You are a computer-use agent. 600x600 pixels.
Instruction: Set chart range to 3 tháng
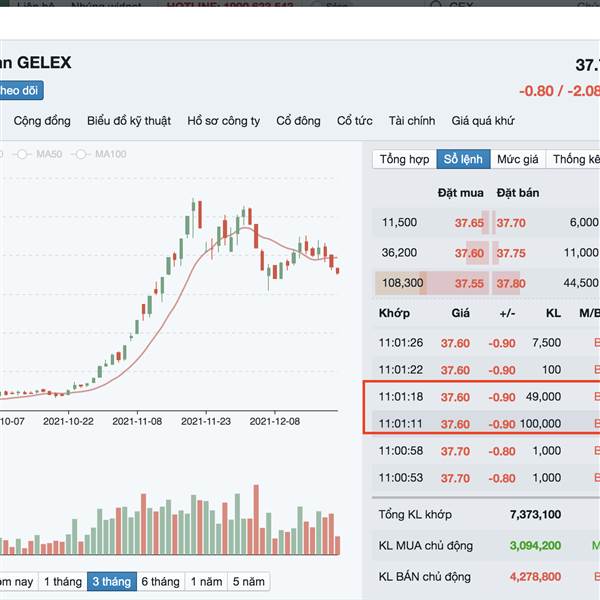pyautogui.click(x=112, y=582)
